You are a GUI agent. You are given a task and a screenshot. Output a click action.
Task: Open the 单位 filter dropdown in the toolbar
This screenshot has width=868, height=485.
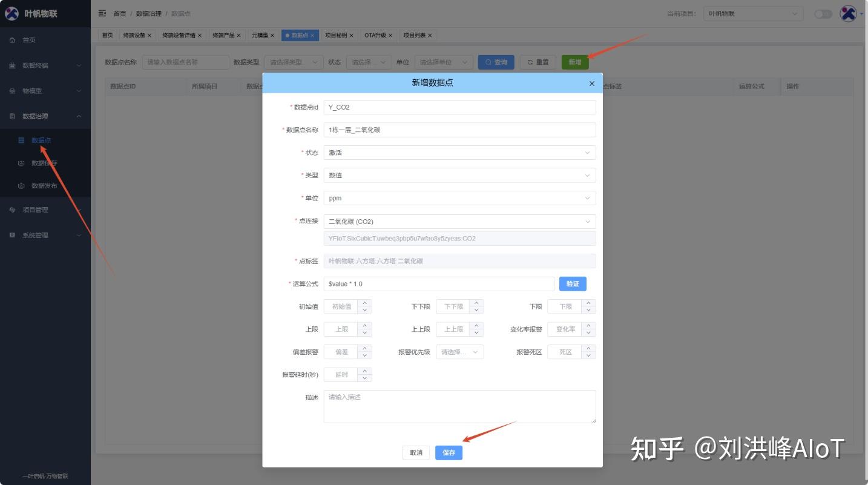point(444,62)
